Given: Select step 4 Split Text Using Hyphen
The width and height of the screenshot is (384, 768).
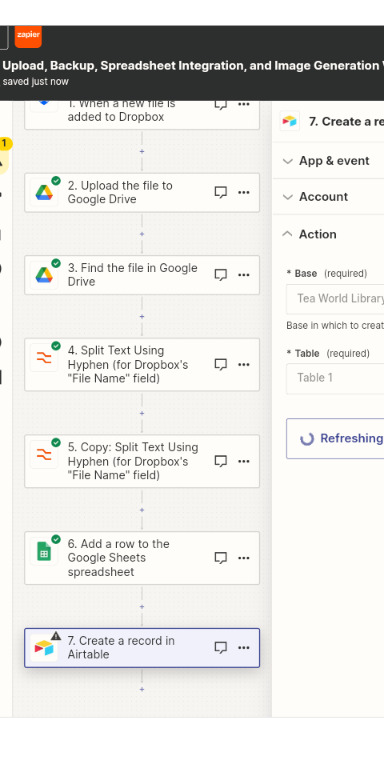Looking at the screenshot, I should [x=142, y=364].
